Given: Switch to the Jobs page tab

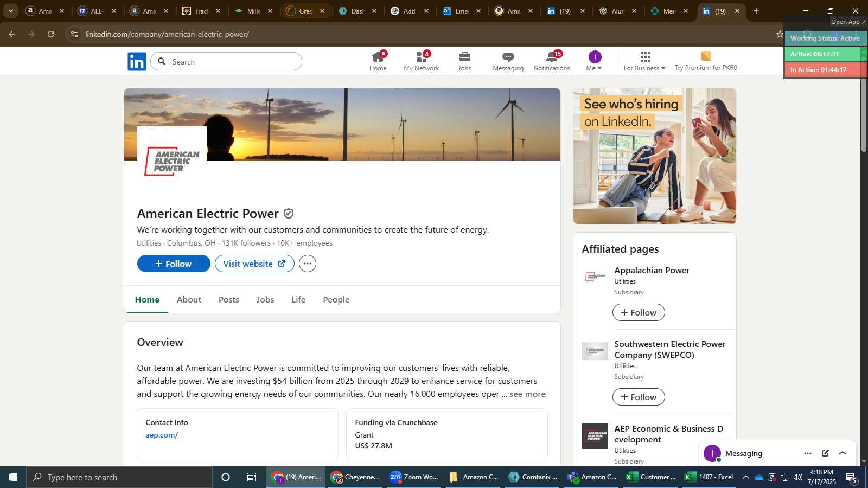Looking at the screenshot, I should click(265, 299).
